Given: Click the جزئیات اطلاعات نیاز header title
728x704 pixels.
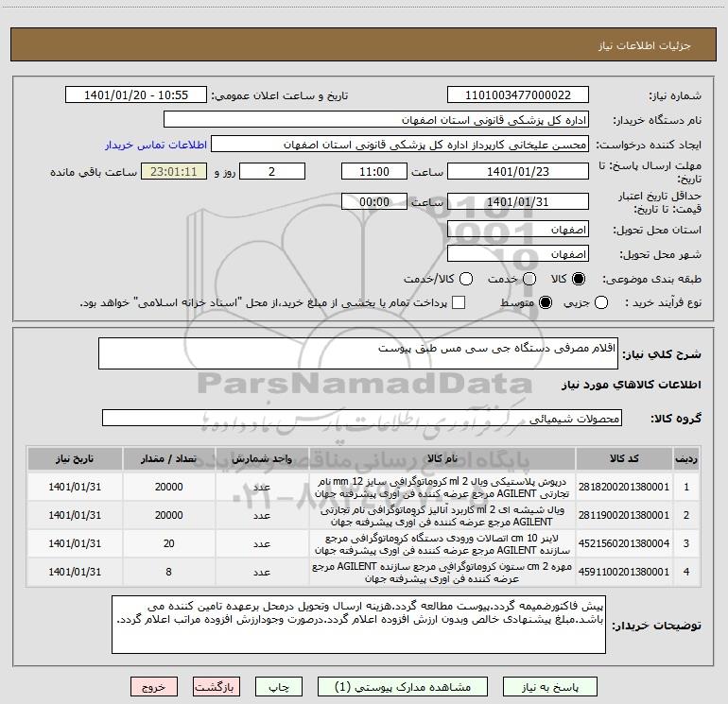Looking at the screenshot, I should pyautogui.click(x=645, y=45).
